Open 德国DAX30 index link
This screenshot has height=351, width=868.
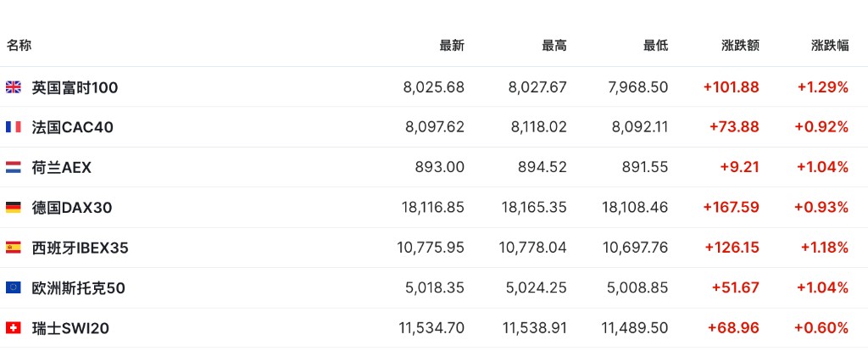(72, 208)
